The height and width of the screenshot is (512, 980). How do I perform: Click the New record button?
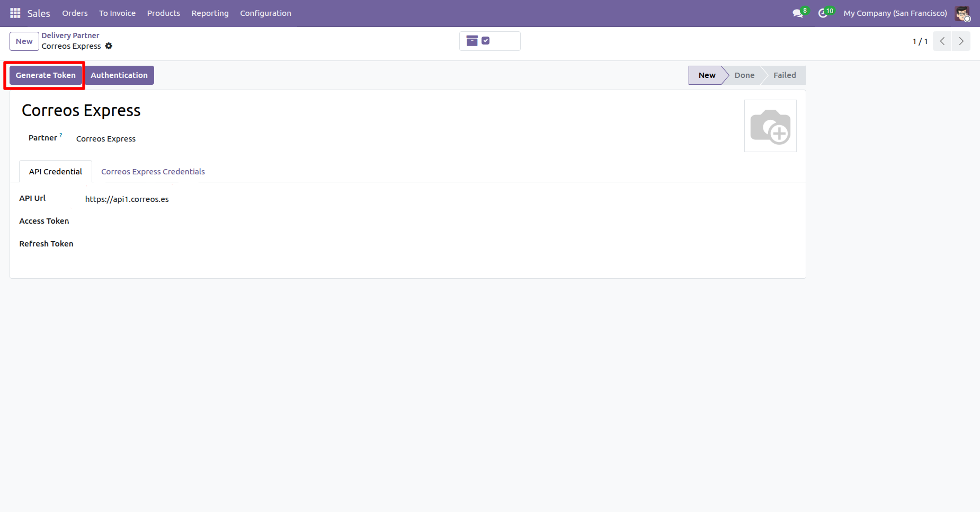(24, 41)
